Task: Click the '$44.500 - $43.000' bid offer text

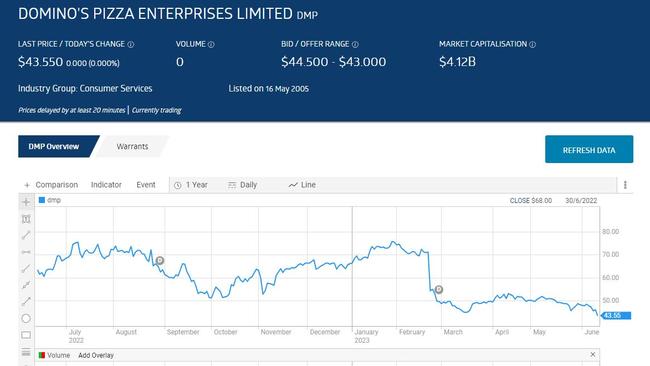Action: 333,62
